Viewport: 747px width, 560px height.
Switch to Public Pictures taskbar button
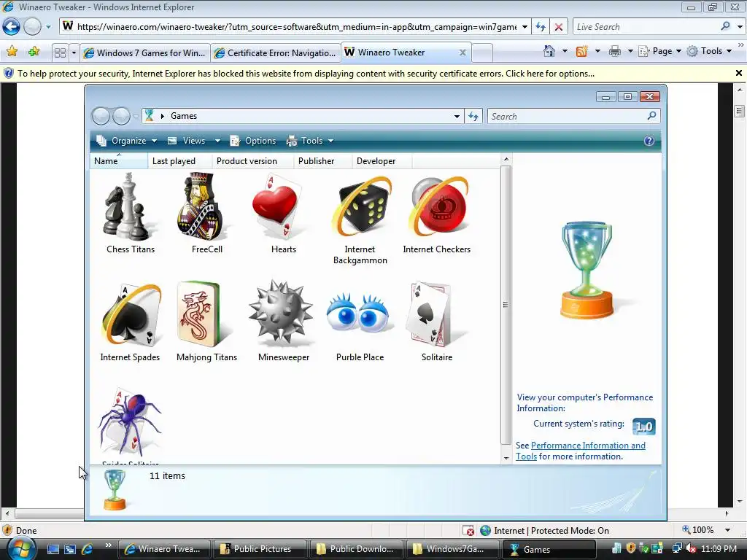260,549
